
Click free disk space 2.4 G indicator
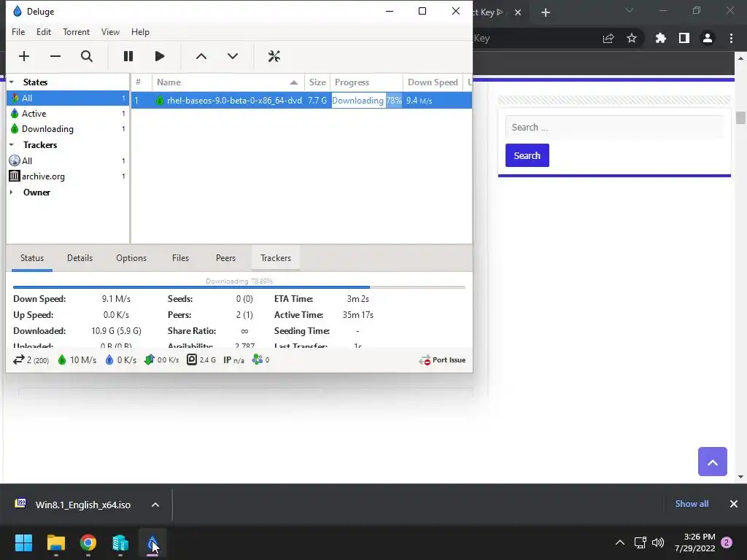[x=201, y=360]
